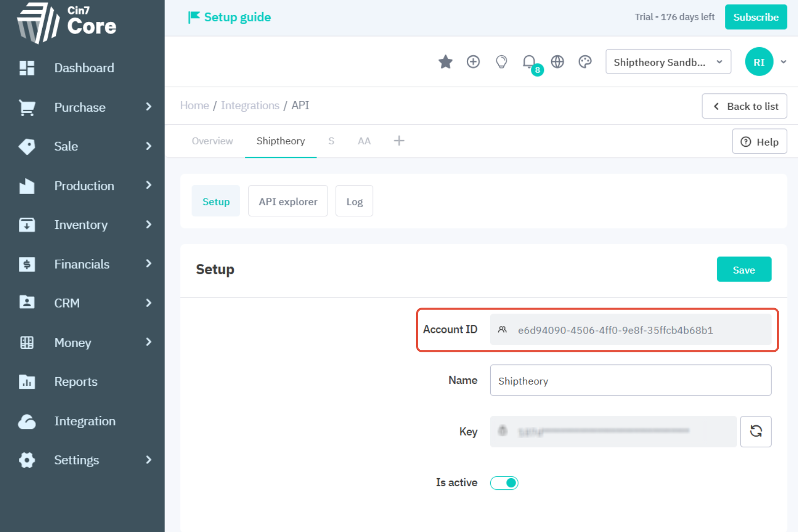The image size is (798, 532).
Task: Click the Name input field
Action: tap(630, 380)
